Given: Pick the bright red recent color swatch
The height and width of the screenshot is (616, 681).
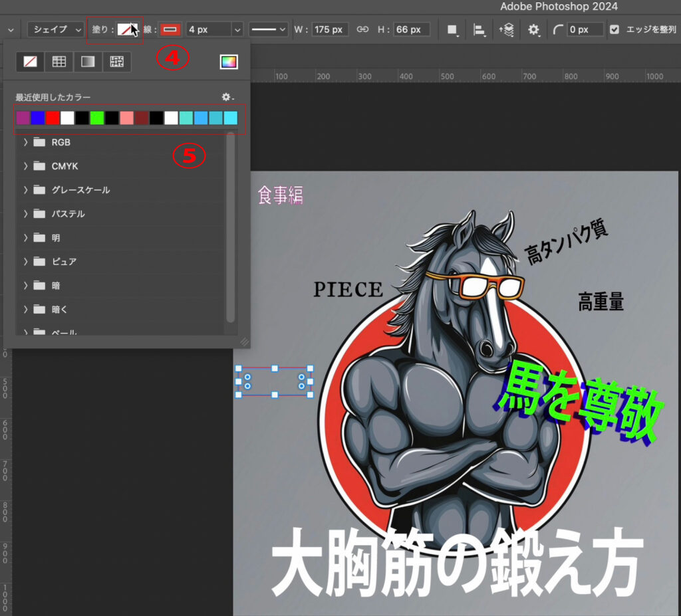Looking at the screenshot, I should pyautogui.click(x=53, y=118).
